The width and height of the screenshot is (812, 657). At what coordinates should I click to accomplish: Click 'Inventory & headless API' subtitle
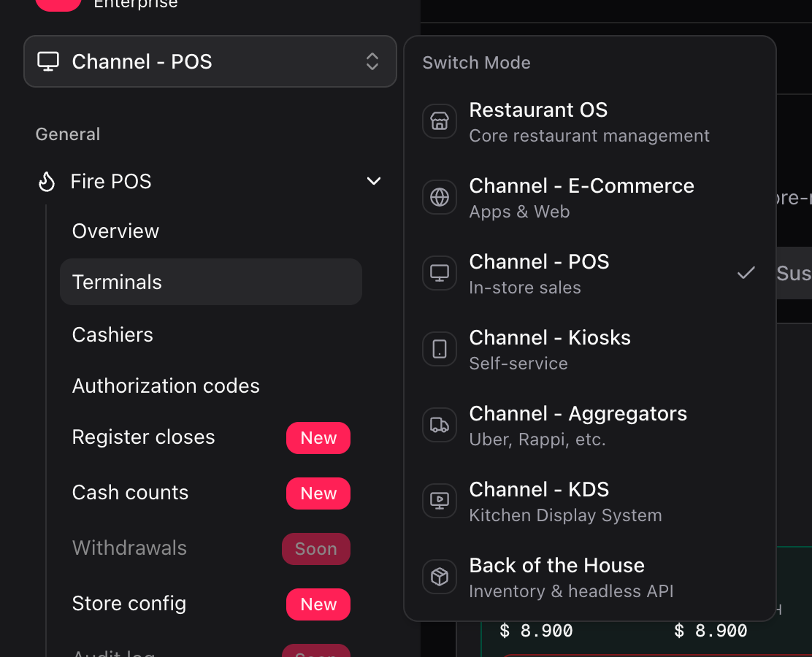[571, 591]
